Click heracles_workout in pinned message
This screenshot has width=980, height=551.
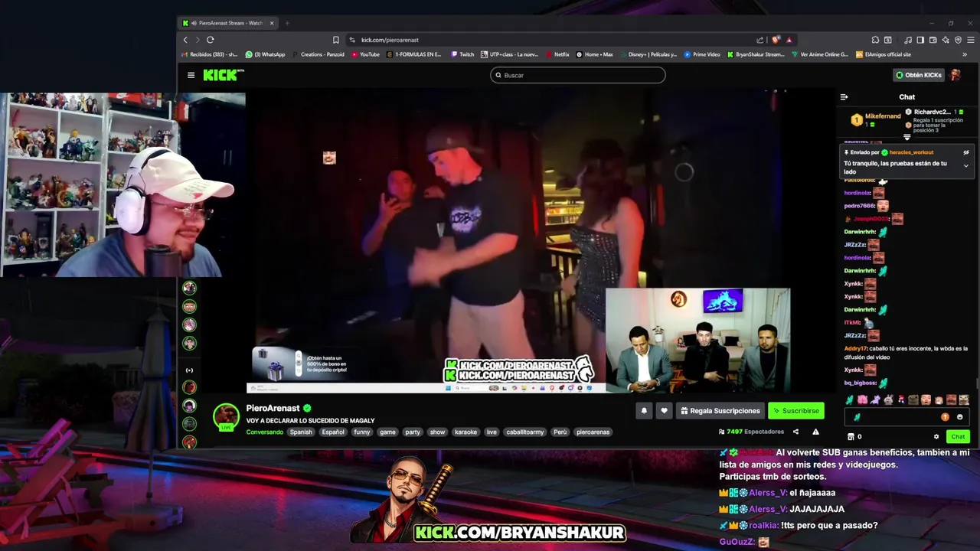911,152
